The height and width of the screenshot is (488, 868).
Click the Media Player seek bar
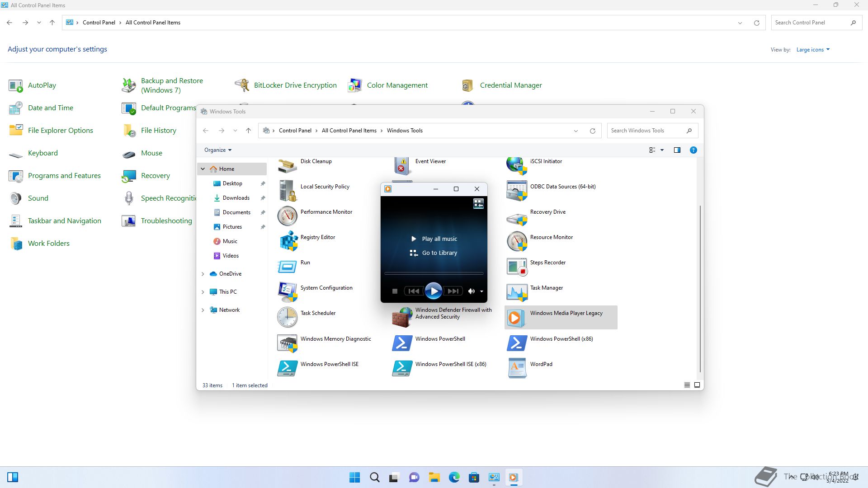click(x=434, y=273)
